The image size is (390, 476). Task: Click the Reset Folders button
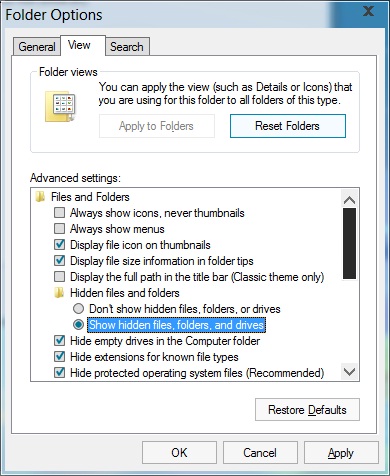(x=288, y=126)
